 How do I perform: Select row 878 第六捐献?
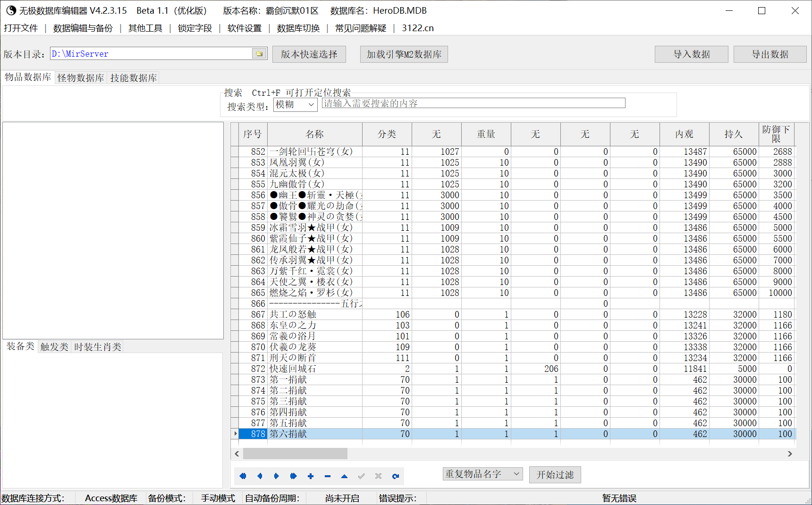tap(513, 434)
